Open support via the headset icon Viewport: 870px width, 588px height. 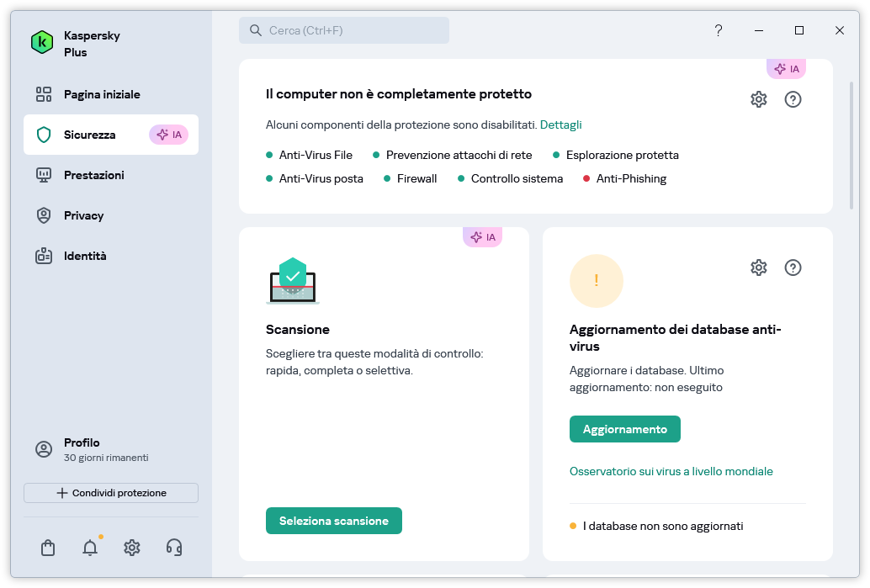[x=174, y=548]
